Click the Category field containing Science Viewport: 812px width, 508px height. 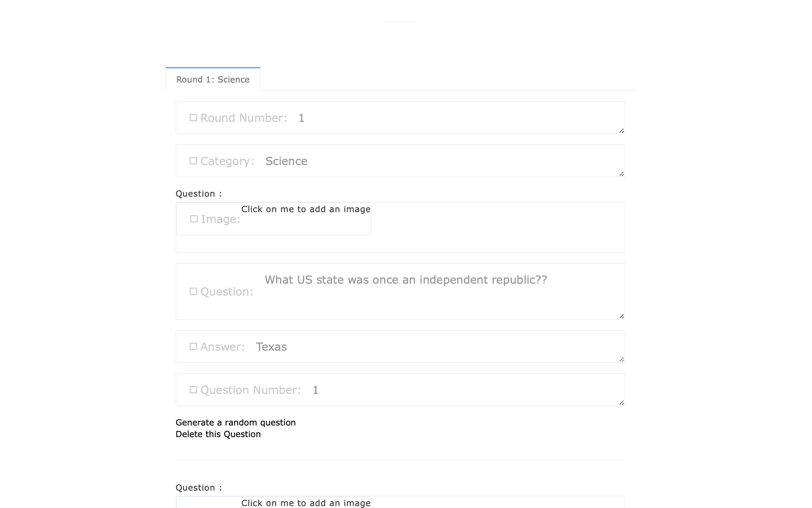tap(437, 161)
